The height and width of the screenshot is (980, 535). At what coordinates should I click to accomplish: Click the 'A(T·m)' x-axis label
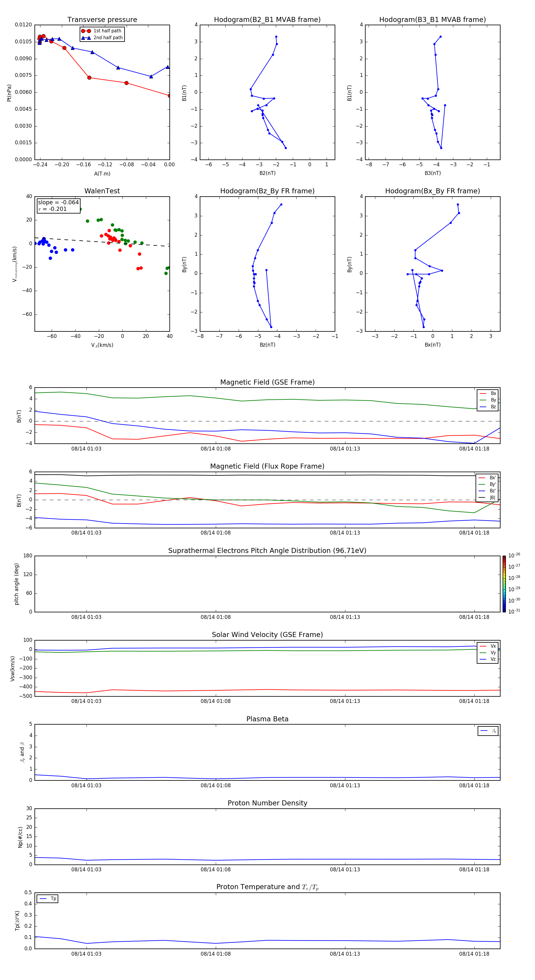pyautogui.click(x=102, y=174)
